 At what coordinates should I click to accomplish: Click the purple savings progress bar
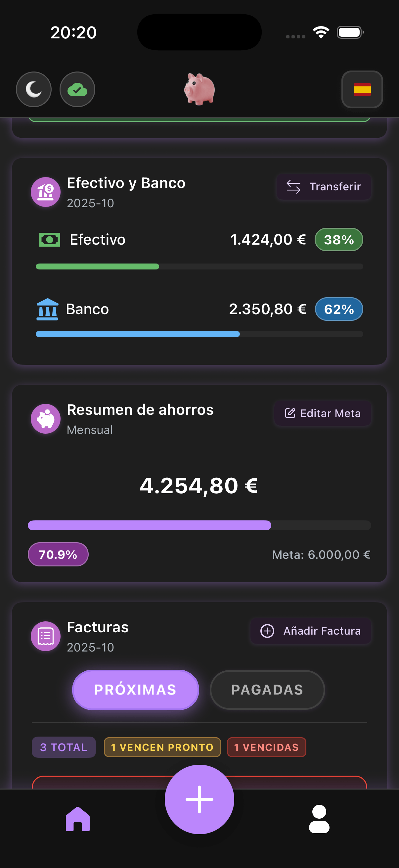point(199,525)
